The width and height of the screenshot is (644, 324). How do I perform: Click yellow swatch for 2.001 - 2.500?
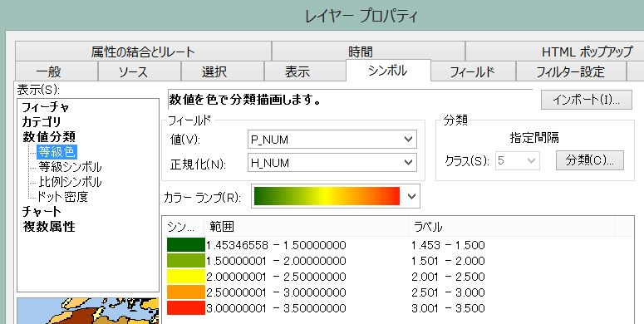185,277
